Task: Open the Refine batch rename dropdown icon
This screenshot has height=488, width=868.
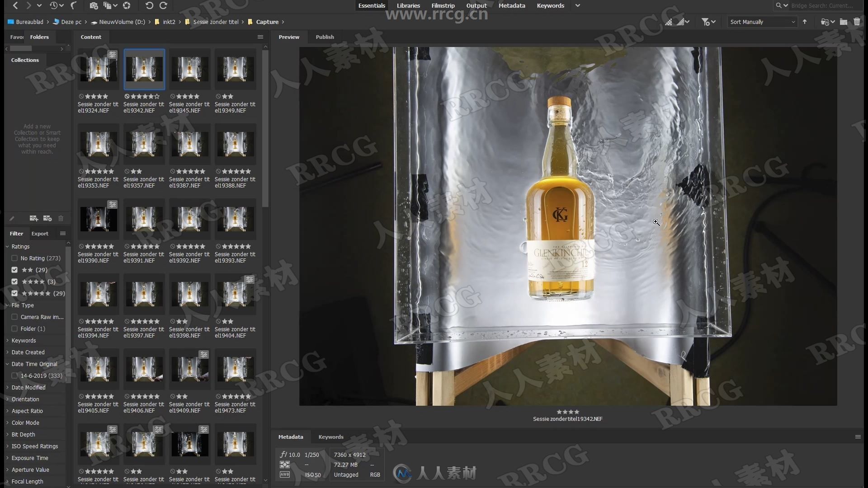Action: [x=110, y=5]
